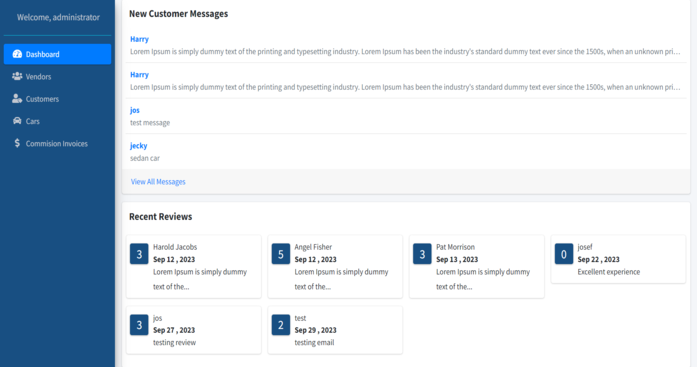
Task: Click the Cars vehicle icon
Action: (x=17, y=121)
